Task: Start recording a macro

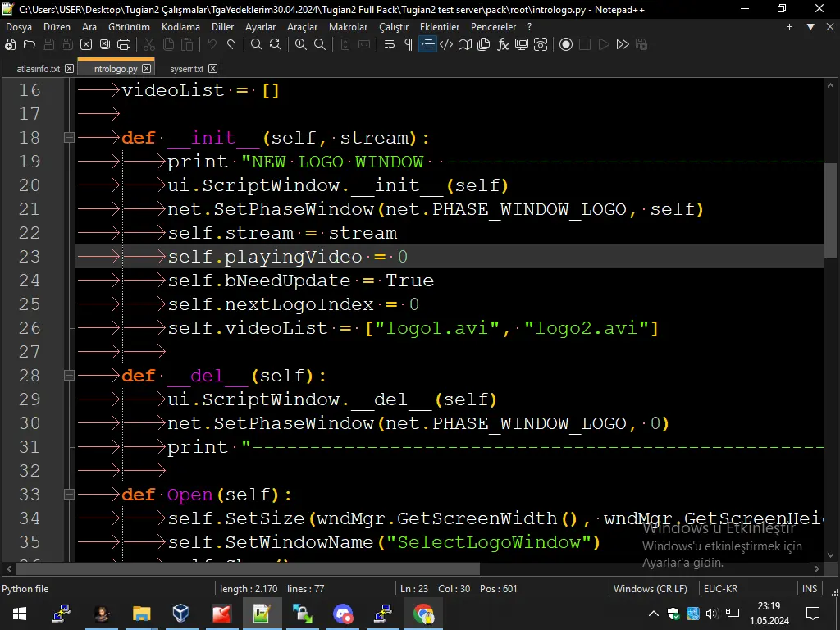Action: 566,44
